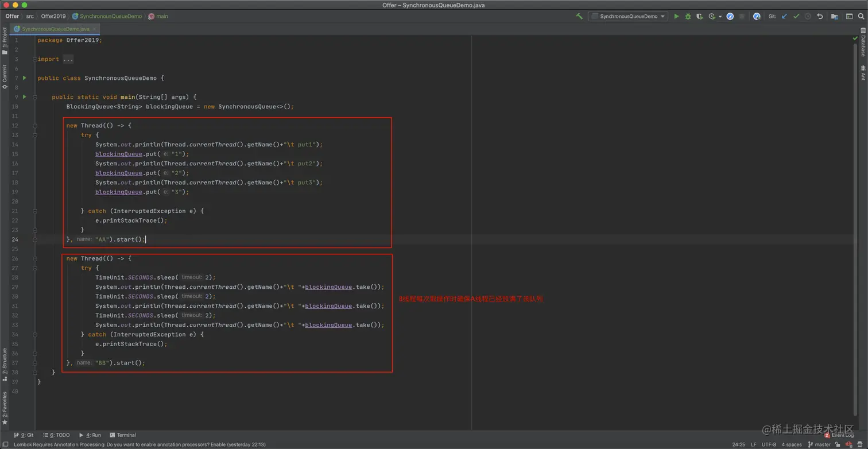This screenshot has height=449, width=868.
Task: Change UTF-8 file encoding
Action: (x=769, y=444)
